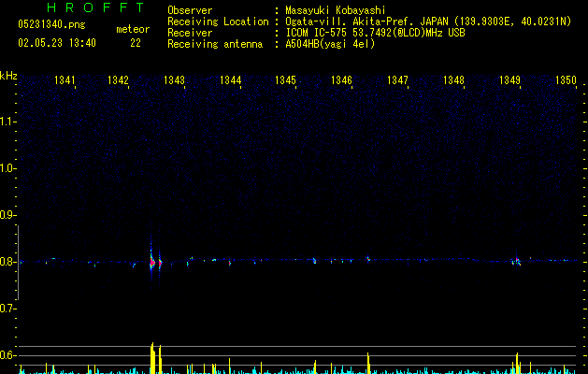Screen dimensions: 588x374
Task: Click the Observer field label
Action: coord(190,10)
